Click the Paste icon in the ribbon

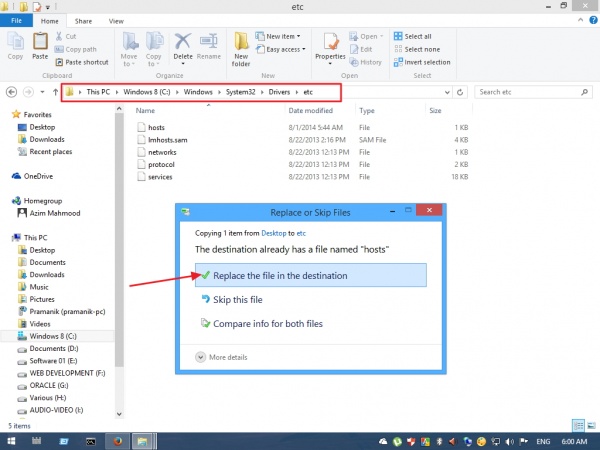coord(40,45)
